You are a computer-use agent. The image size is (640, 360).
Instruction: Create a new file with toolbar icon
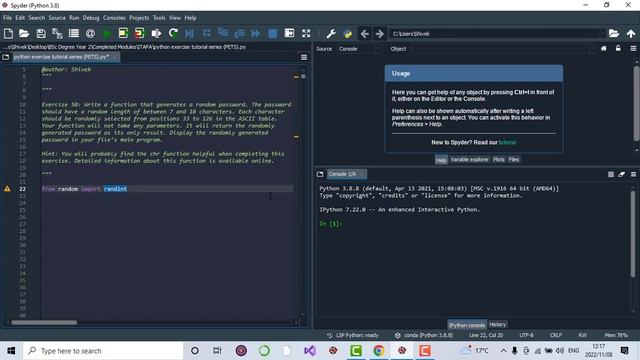(8, 33)
